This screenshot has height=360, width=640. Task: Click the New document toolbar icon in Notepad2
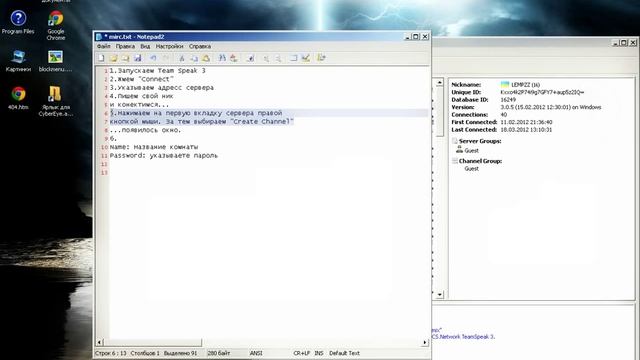pos(101,58)
